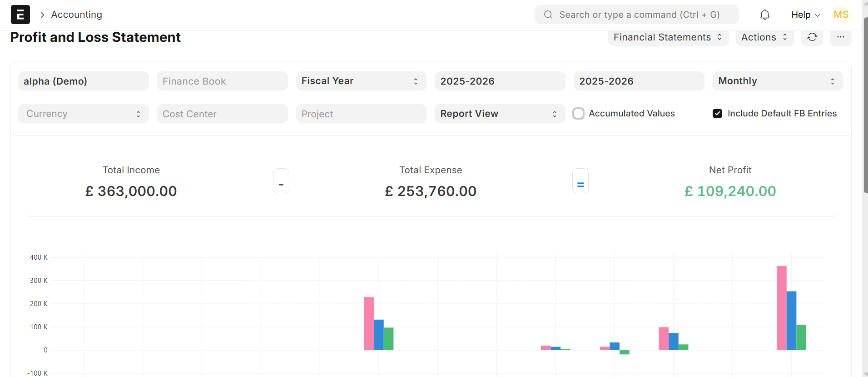This screenshot has width=868, height=377.
Task: Go to Accounting breadcrumb link
Action: (x=76, y=15)
